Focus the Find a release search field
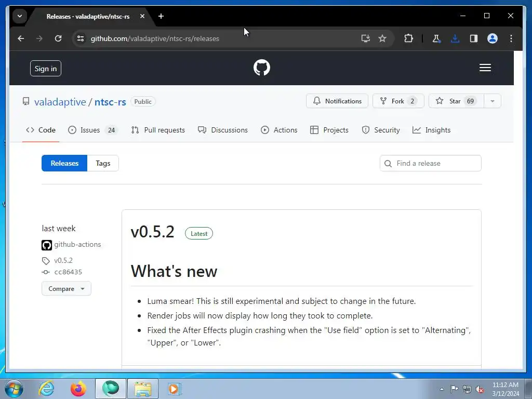 (430, 163)
